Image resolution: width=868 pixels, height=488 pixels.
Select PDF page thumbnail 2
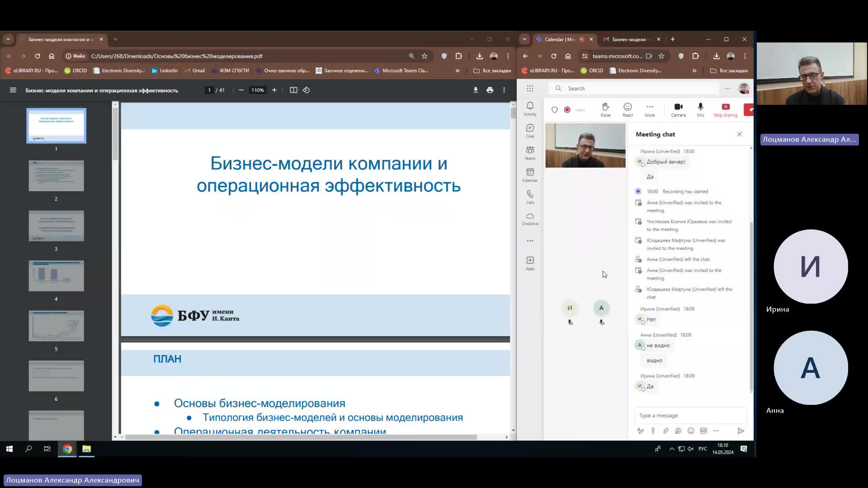tap(56, 176)
